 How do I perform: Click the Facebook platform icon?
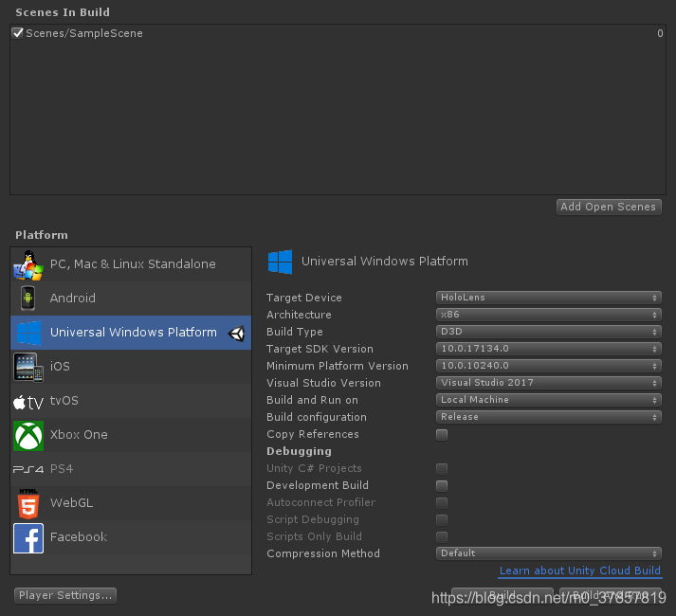coord(28,538)
